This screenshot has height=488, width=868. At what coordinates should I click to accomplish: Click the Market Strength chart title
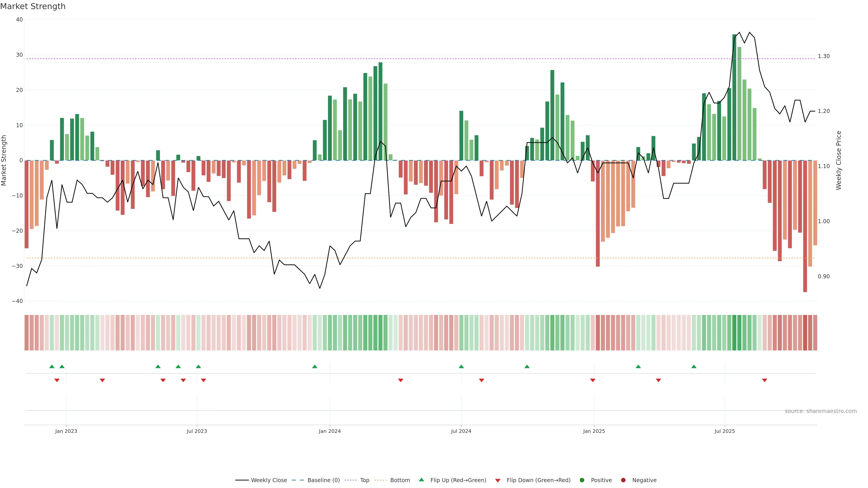(x=33, y=6)
